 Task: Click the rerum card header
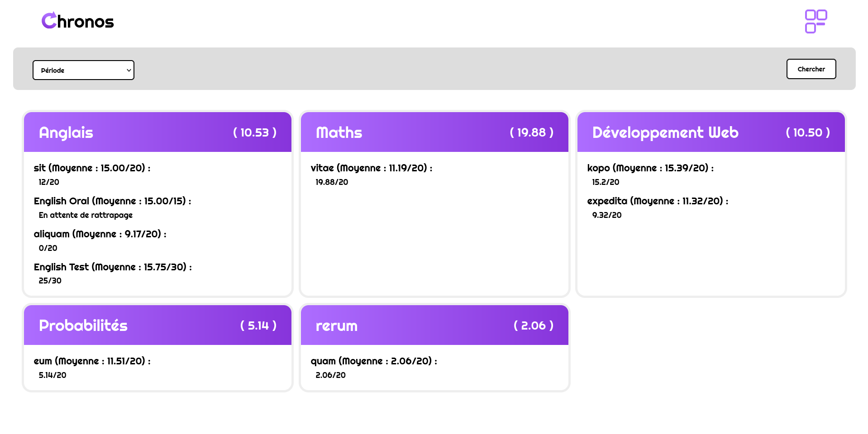[x=336, y=325]
